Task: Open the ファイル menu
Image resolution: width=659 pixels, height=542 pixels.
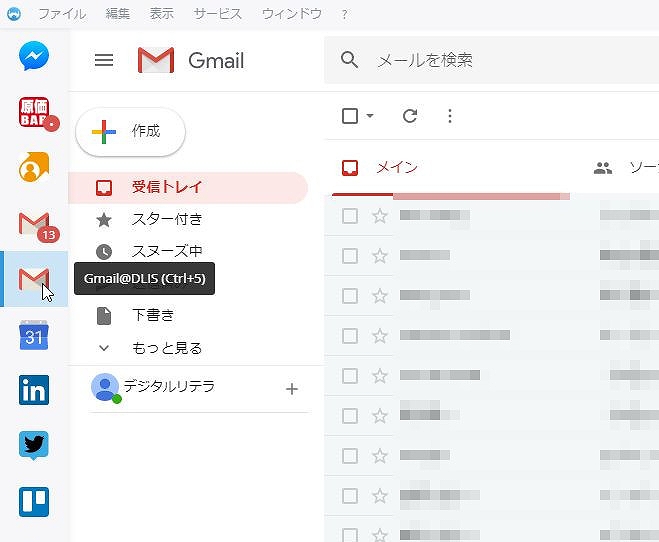Action: 62,14
